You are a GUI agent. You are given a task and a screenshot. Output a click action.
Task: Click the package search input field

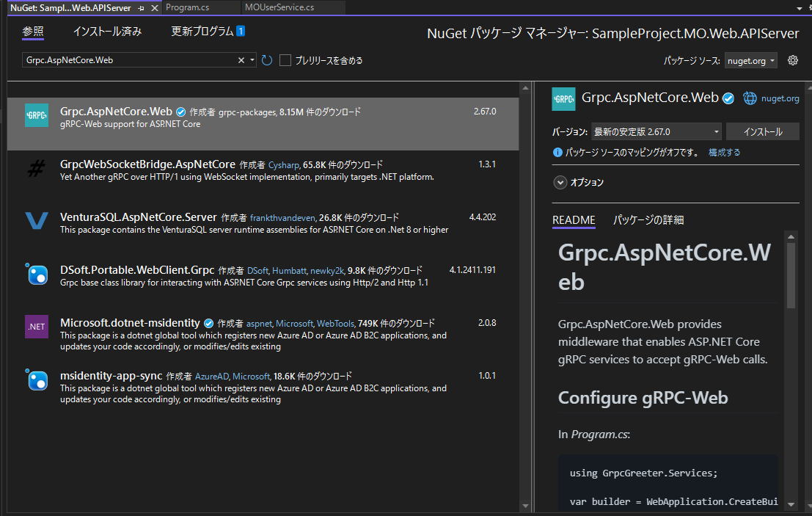[129, 60]
